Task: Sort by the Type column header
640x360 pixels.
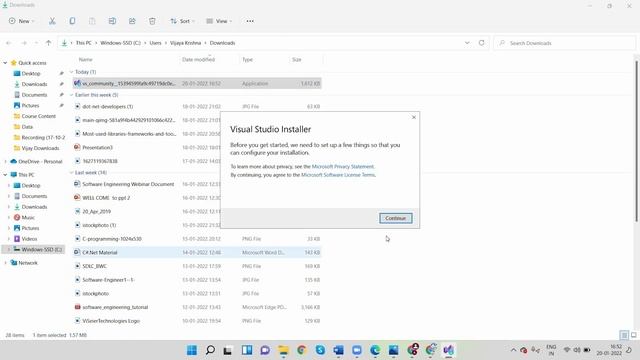Action: (x=247, y=60)
